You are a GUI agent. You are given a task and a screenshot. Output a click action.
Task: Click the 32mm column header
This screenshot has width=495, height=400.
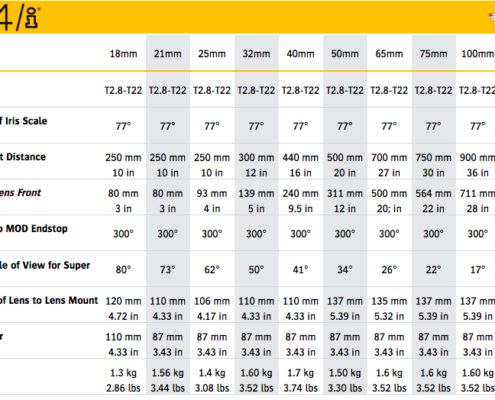coord(256,54)
